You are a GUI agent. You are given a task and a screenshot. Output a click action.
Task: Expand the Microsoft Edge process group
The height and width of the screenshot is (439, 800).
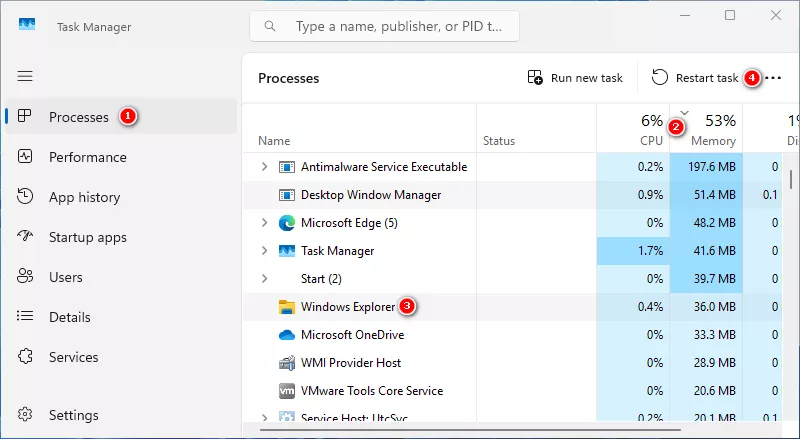[264, 223]
